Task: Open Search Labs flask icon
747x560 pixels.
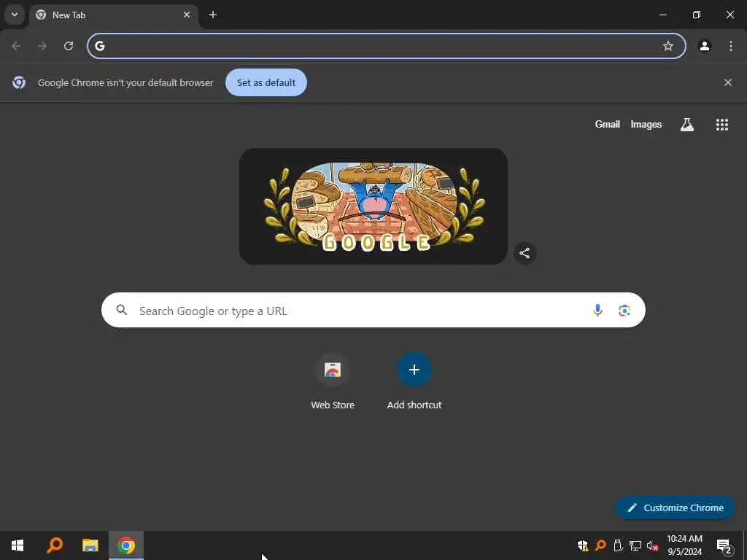Action: pos(687,125)
